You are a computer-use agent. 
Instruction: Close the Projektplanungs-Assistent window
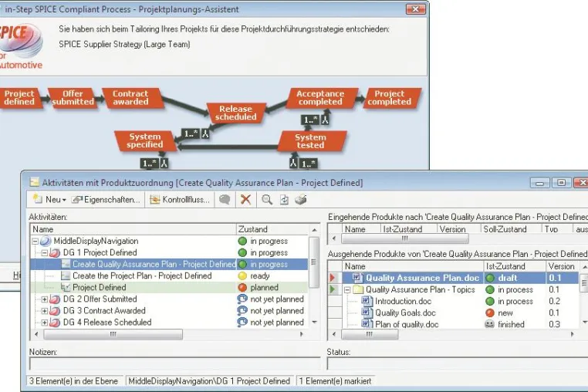[415, 9]
